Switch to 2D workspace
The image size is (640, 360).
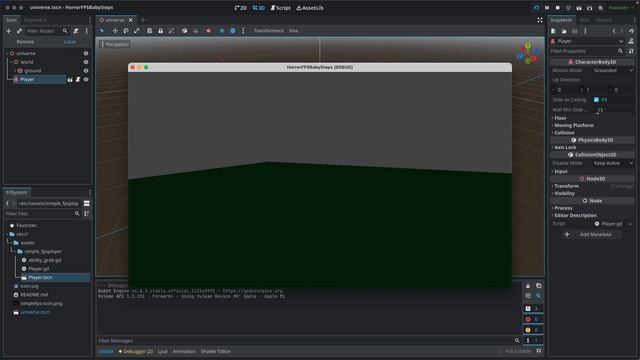(x=241, y=8)
